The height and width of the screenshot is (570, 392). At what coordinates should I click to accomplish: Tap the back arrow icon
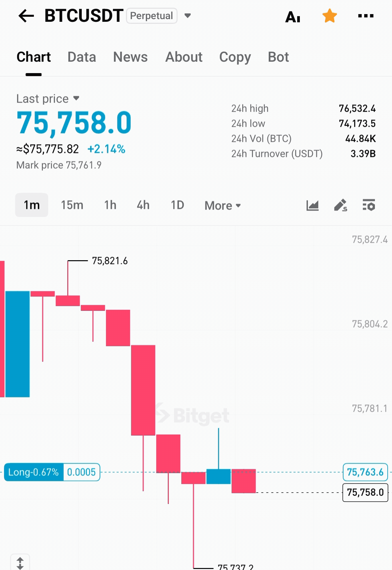[x=26, y=16]
